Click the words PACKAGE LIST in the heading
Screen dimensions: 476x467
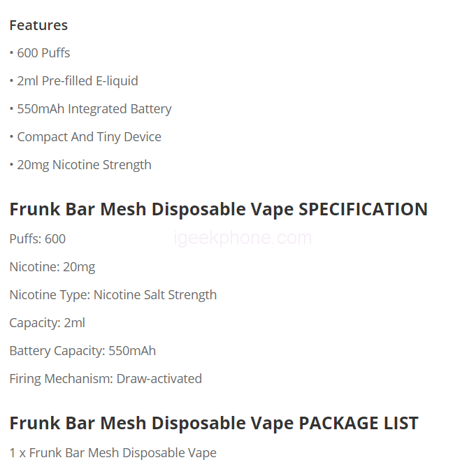359,423
